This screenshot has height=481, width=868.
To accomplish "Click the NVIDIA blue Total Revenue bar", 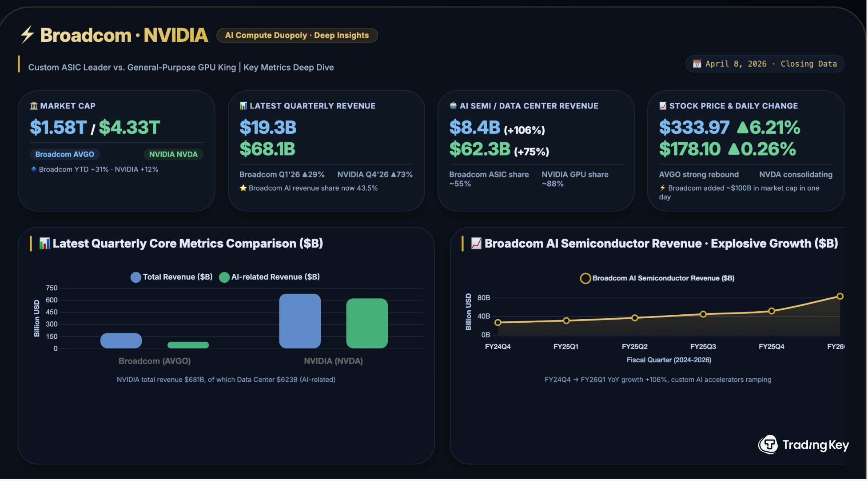I will click(300, 321).
